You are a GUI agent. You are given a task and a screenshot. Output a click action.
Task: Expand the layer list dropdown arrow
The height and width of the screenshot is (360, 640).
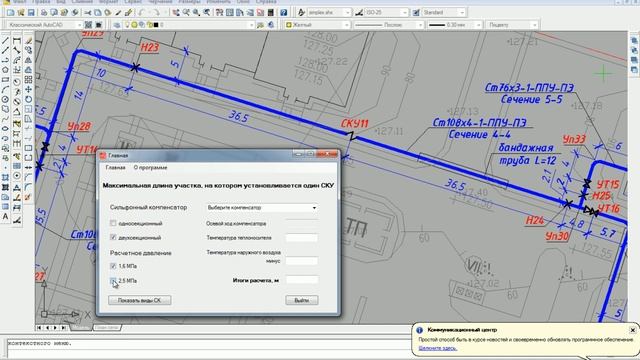tap(251, 25)
